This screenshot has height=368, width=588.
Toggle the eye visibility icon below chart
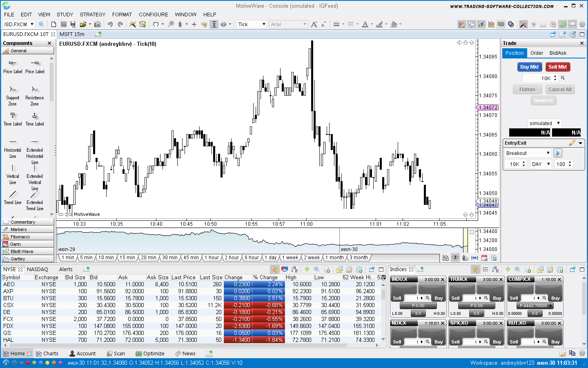[x=455, y=258]
